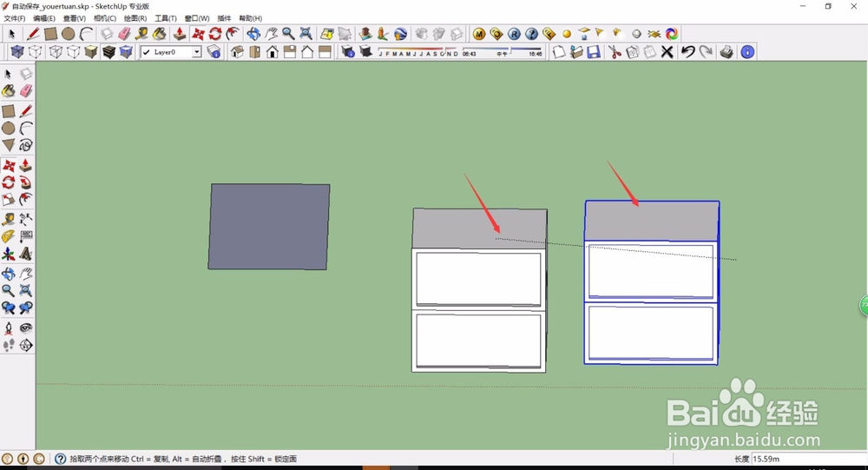Open the Layer Manager icon
This screenshot has height=470, width=868.
pyautogui.click(x=214, y=52)
